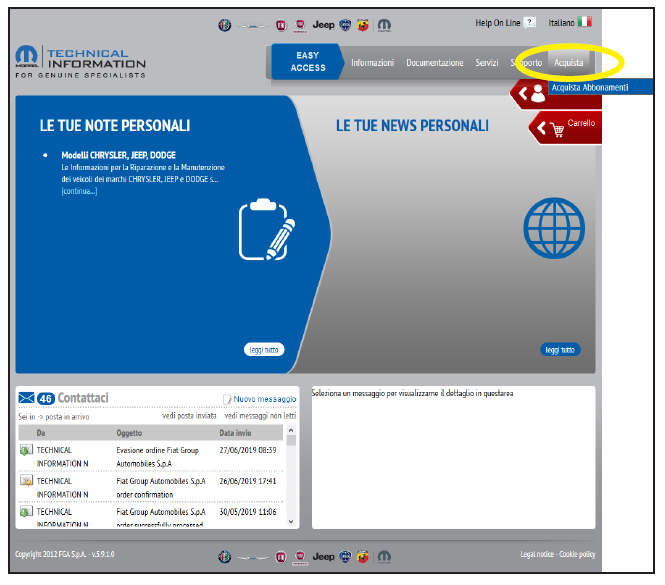Click message icon beside 30/05/2019 row
The width and height of the screenshot is (665, 585).
pyautogui.click(x=26, y=512)
